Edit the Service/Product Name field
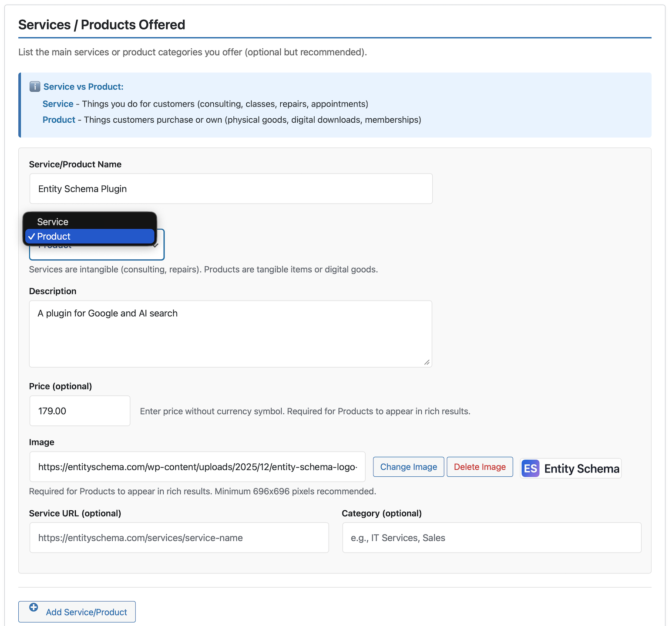The width and height of the screenshot is (672, 626). click(x=231, y=189)
